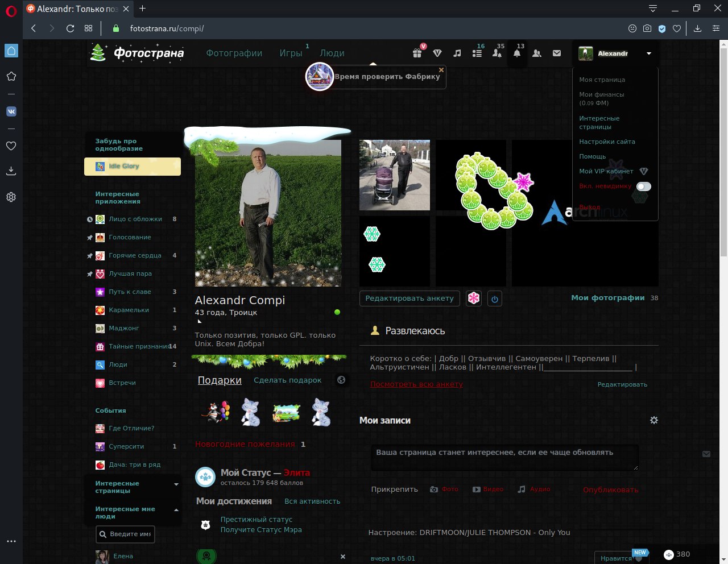Collapse the Alexandr account dropdown arrow
This screenshot has height=564, width=728.
coord(649,53)
